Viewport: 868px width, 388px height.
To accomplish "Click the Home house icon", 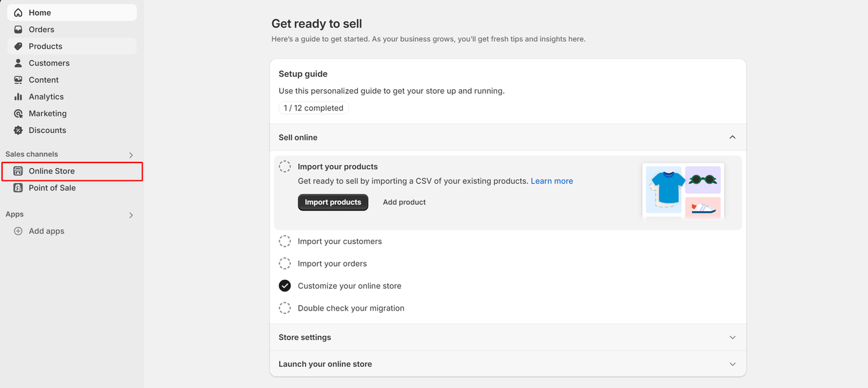I will coord(18,12).
